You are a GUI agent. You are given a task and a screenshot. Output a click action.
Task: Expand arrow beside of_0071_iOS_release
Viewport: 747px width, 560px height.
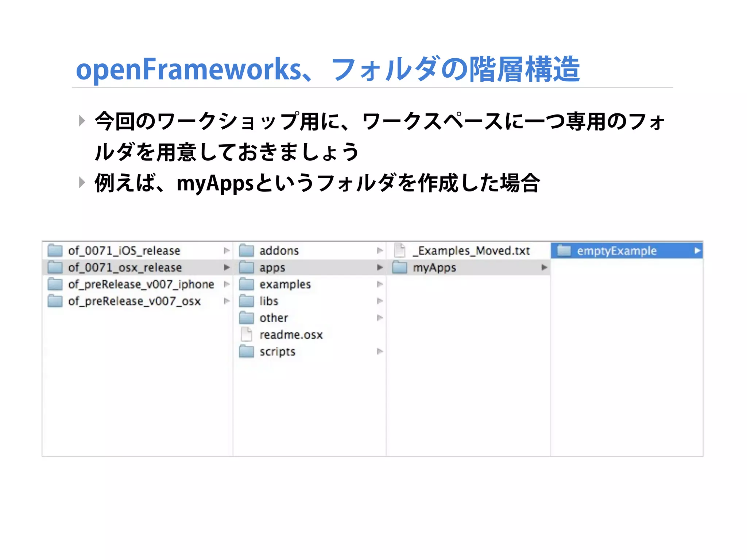pos(227,250)
